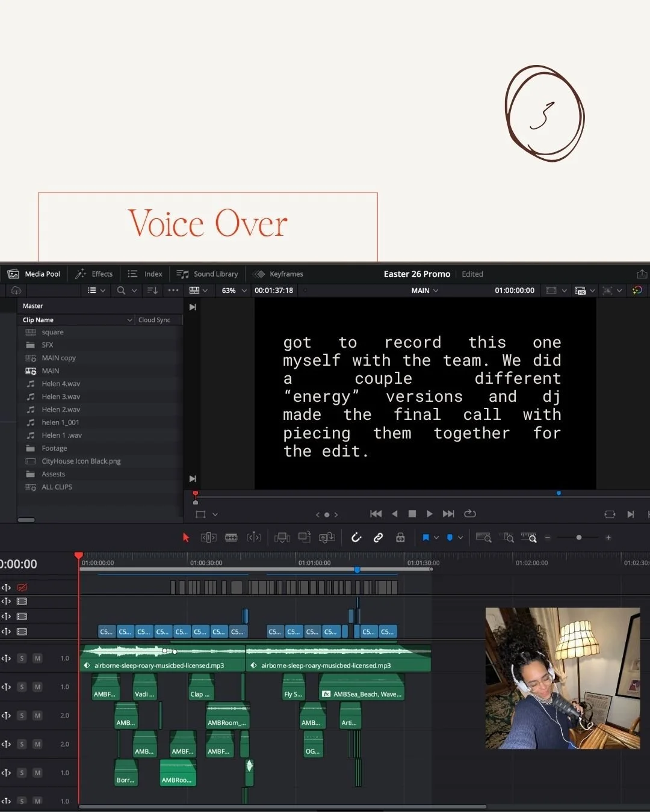Activate the Trim Edit Mode tool

pos(208,538)
